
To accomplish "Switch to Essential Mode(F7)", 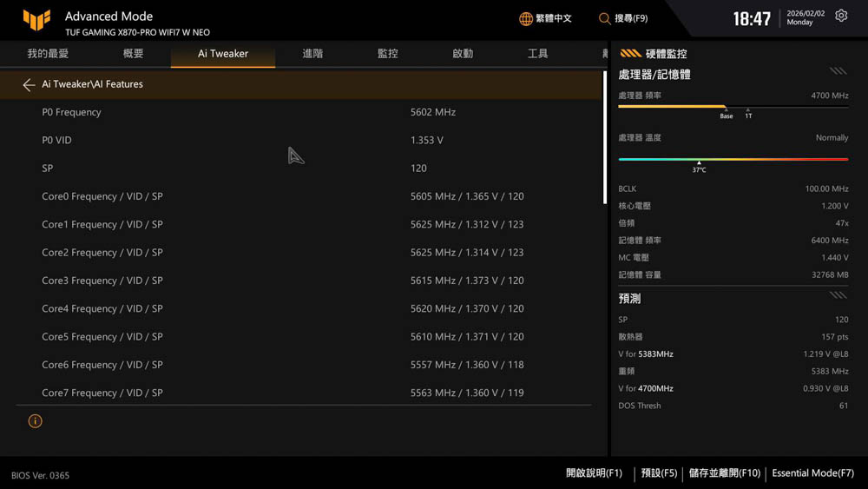I will coord(812,473).
